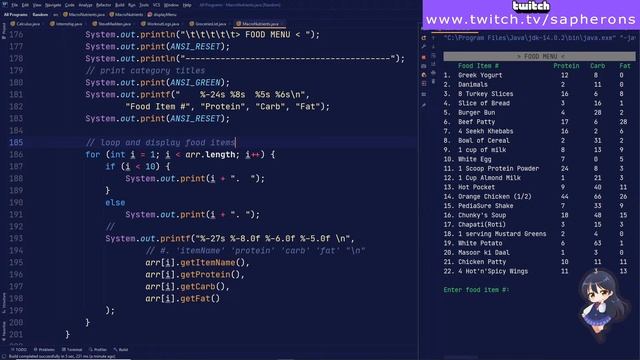Click the rerun icon in Run panel
Screen dimensions: 640x360
click(x=424, y=38)
